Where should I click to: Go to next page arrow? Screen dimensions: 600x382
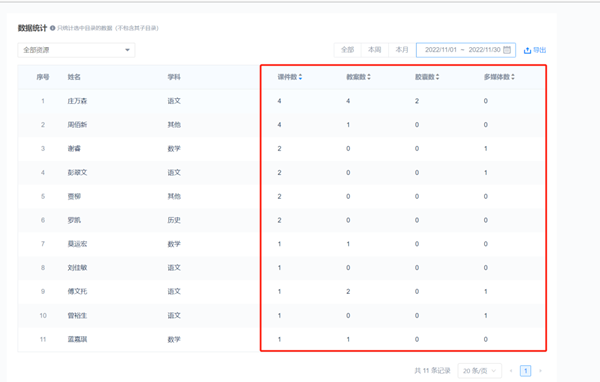(540, 371)
